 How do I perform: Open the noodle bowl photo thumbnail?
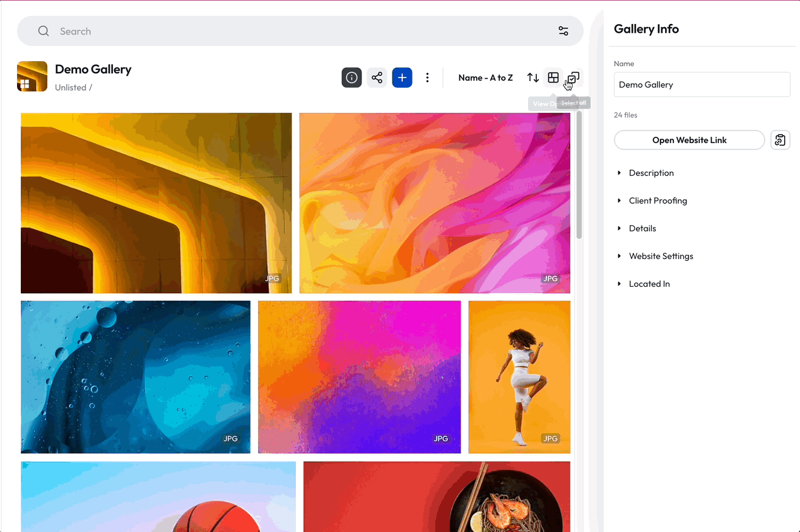pyautogui.click(x=437, y=497)
